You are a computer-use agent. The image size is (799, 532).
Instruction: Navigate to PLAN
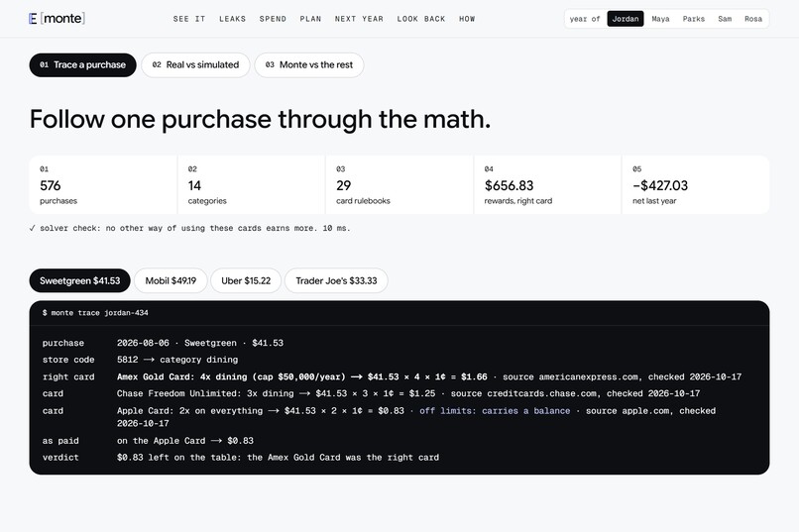point(310,19)
